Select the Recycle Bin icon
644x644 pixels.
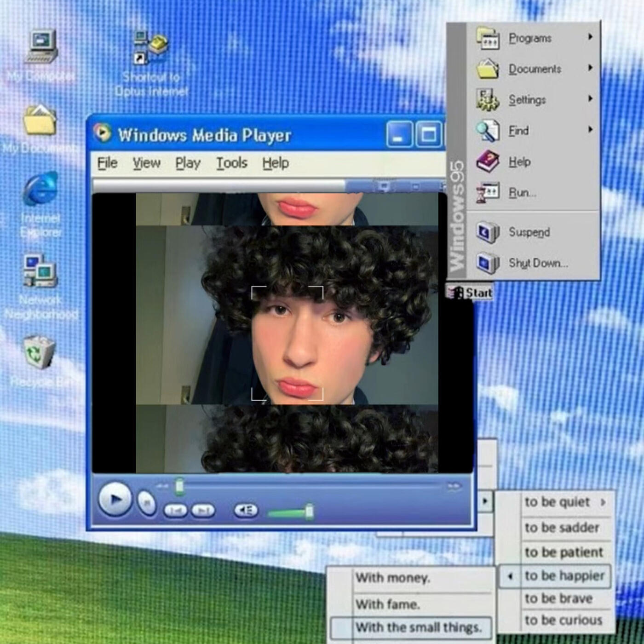40,352
